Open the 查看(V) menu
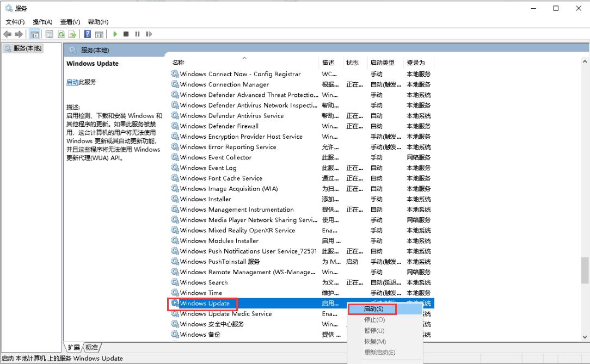The height and width of the screenshot is (364, 590). pyautogui.click(x=70, y=22)
